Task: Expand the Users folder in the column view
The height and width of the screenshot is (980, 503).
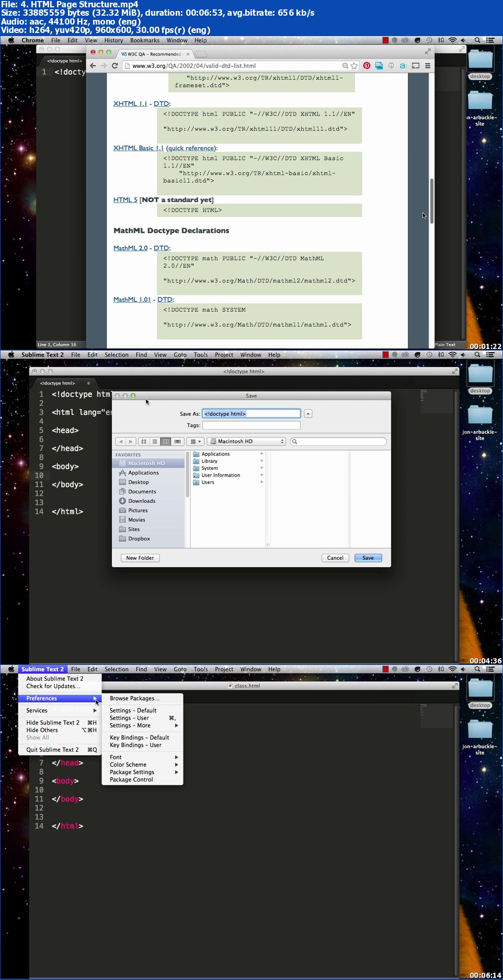Action: [x=261, y=482]
